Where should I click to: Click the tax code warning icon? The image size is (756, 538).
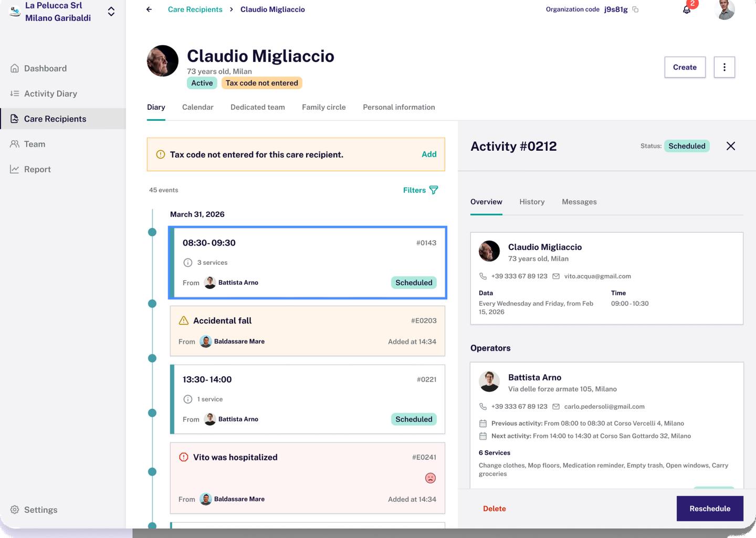pos(161,154)
